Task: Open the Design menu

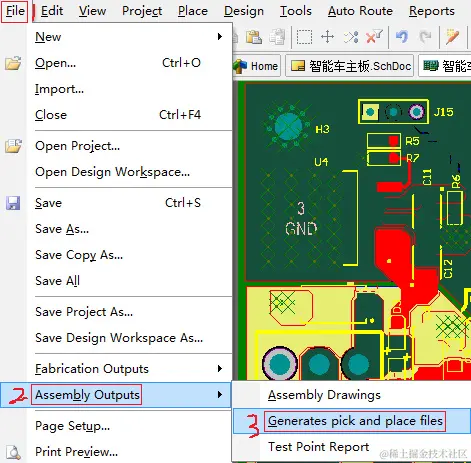Action: 244,11
